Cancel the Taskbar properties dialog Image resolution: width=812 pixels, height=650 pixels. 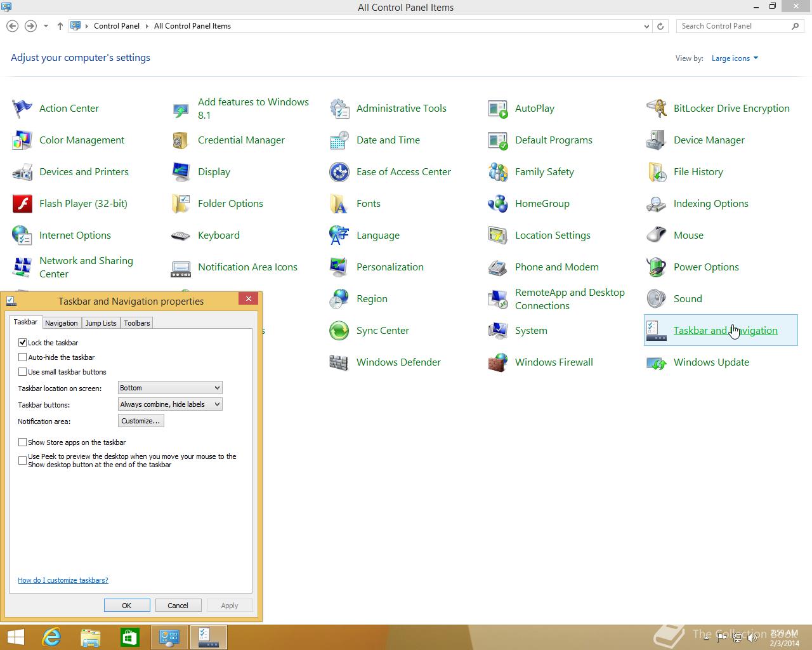178,606
